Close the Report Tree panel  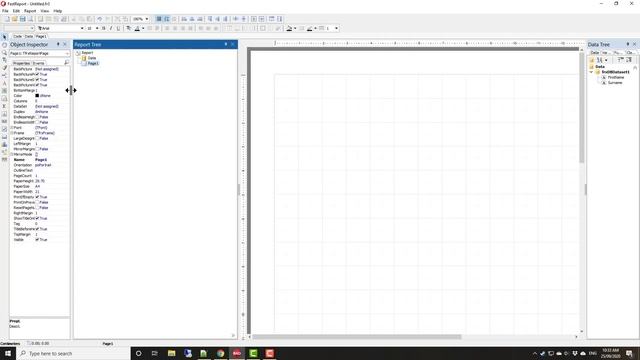(x=233, y=44)
